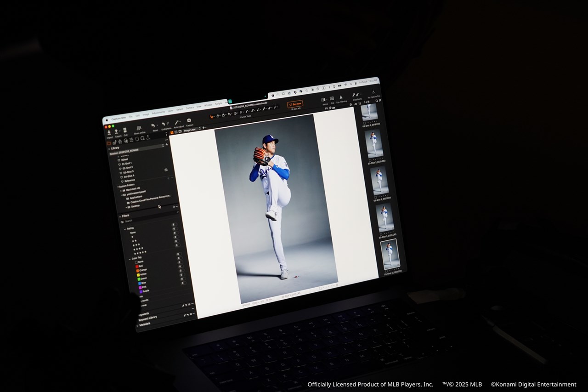Toggle the five-star rating filter
This screenshot has width=588, height=392.
(x=140, y=252)
